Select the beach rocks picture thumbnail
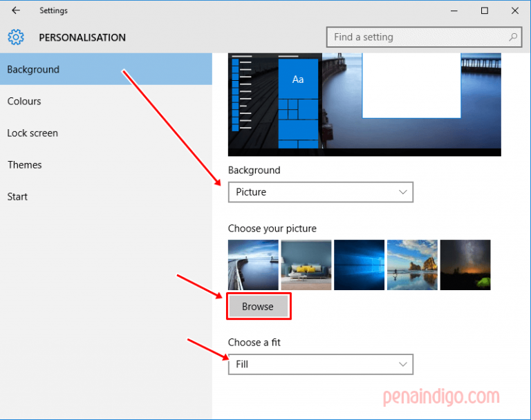 [412, 265]
